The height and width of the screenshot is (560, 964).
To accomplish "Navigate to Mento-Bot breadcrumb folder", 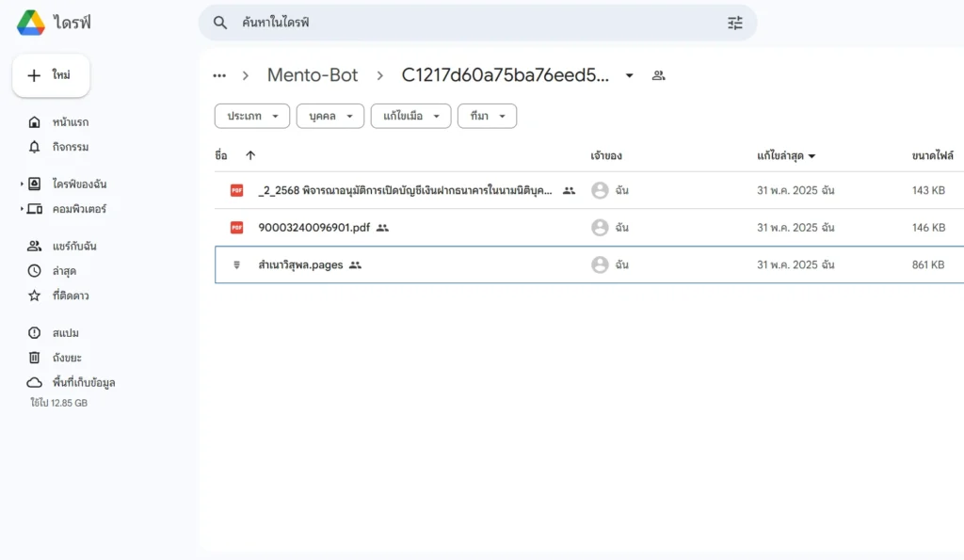I will pyautogui.click(x=313, y=75).
